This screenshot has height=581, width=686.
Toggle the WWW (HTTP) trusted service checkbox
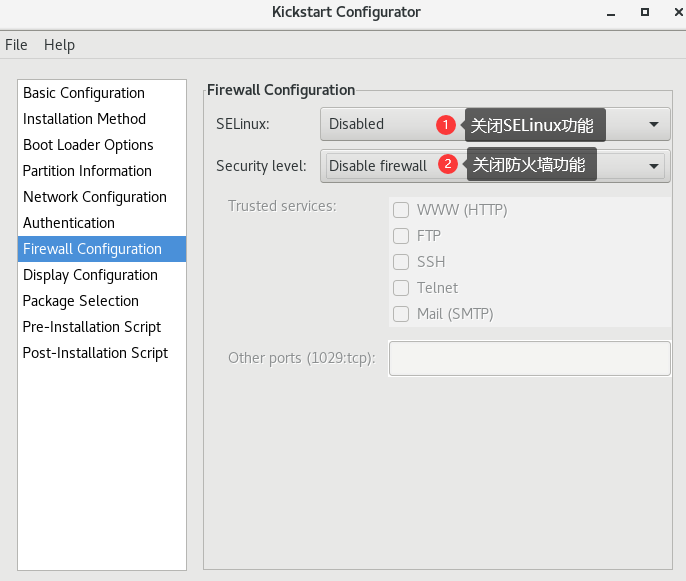(401, 210)
